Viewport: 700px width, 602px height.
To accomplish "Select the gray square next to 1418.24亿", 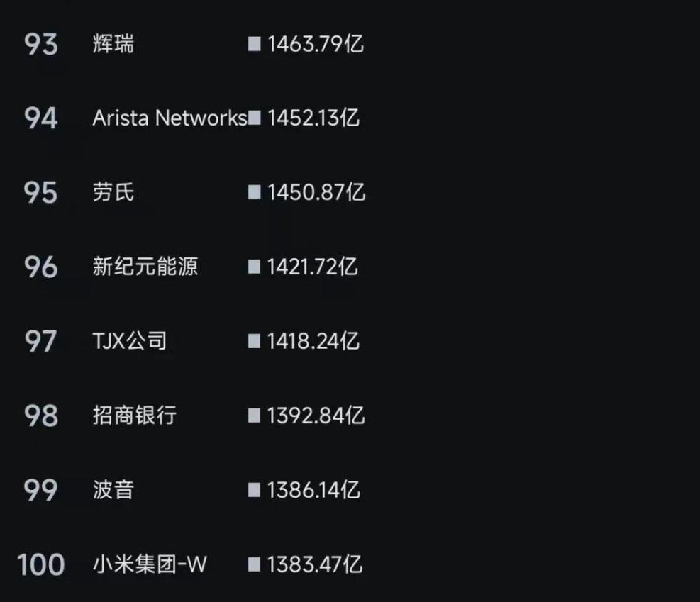I will 254,341.
